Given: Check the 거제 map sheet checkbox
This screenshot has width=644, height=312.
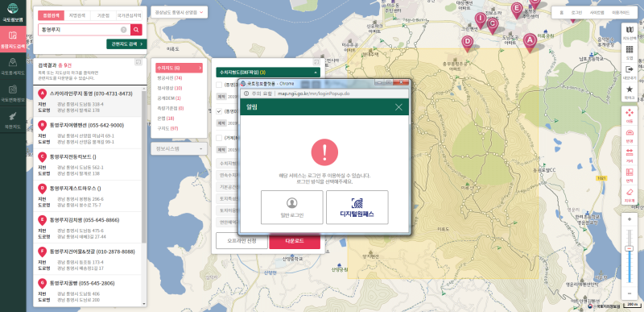Looking at the screenshot, I should pyautogui.click(x=219, y=138).
